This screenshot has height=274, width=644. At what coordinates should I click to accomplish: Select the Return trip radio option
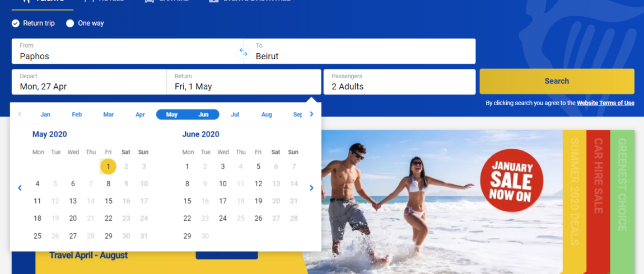33,23
